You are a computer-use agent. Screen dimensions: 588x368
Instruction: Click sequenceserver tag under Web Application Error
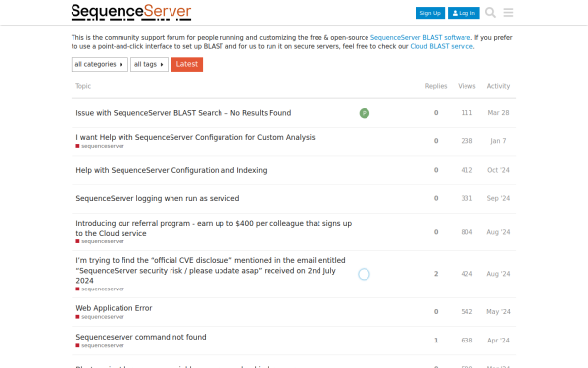point(100,317)
